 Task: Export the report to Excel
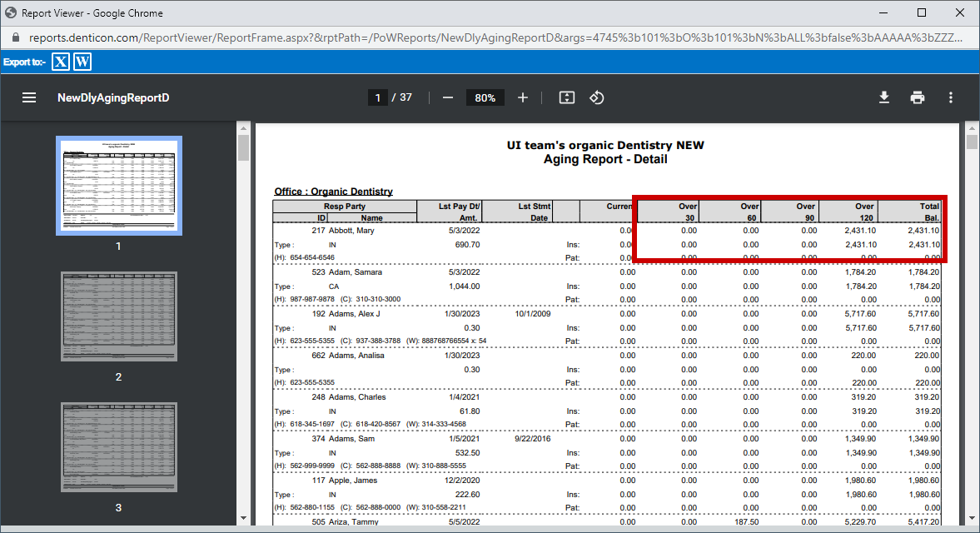click(x=61, y=62)
